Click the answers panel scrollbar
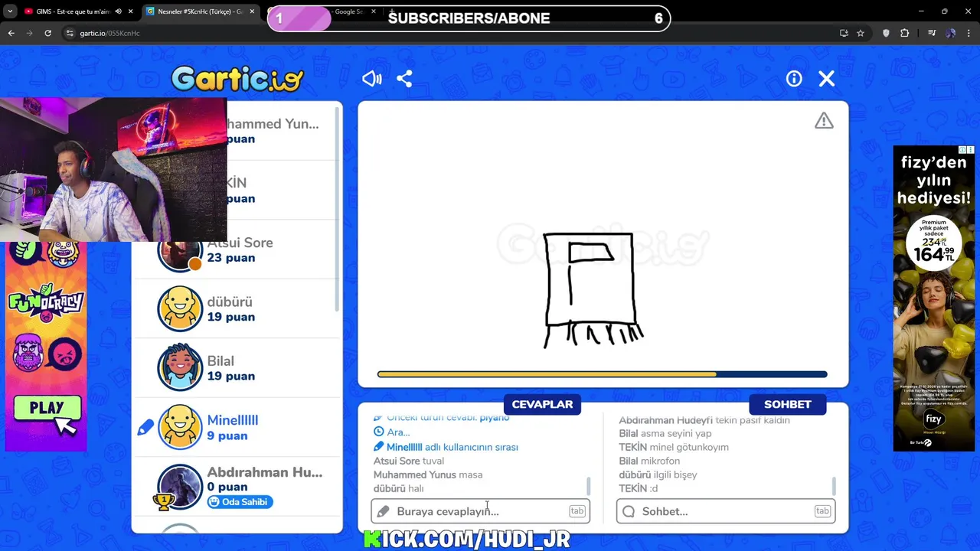 (588, 486)
